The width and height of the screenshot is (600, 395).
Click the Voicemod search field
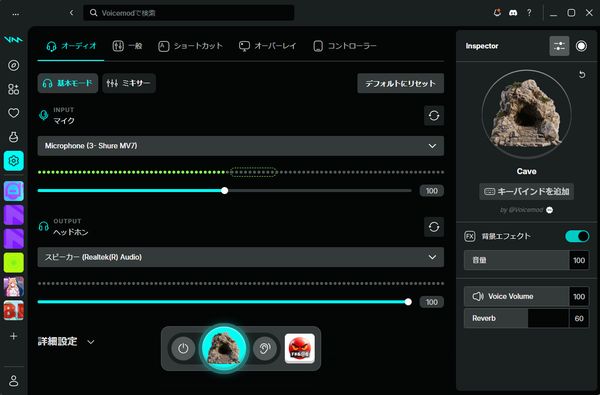pyautogui.click(x=189, y=13)
